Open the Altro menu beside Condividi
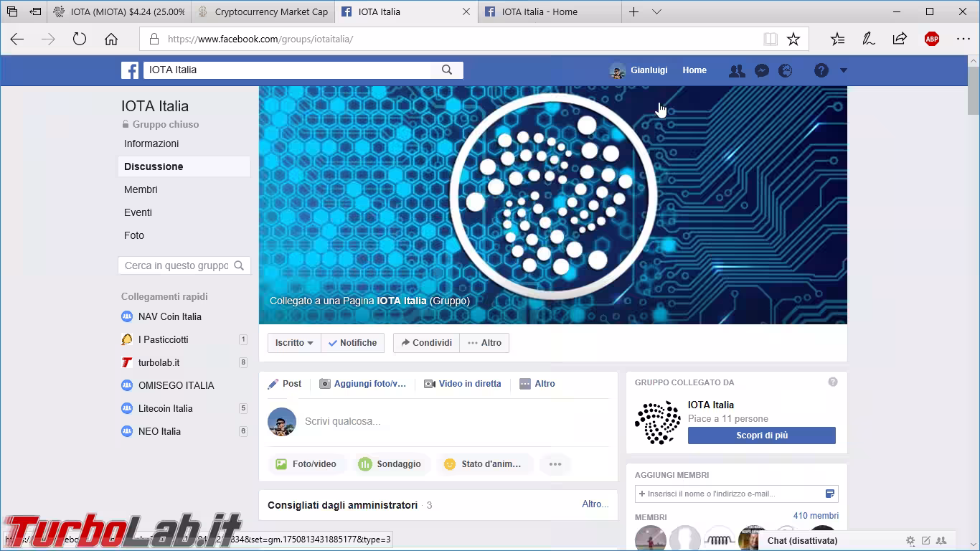Viewport: 980px width, 551px height. (x=484, y=343)
